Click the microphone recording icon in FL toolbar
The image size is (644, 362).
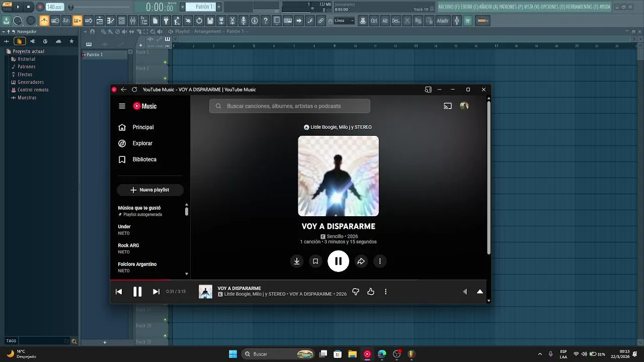click(x=243, y=21)
